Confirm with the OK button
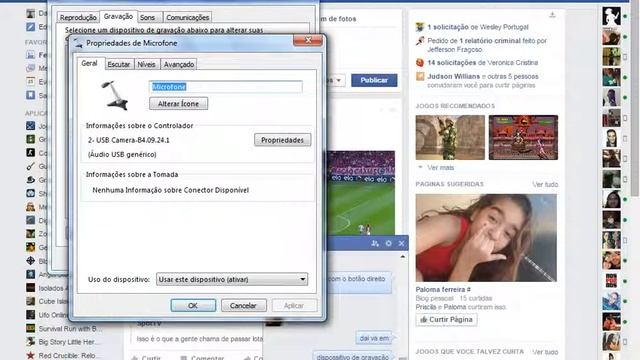The width and height of the screenshot is (640, 360). pos(193,305)
